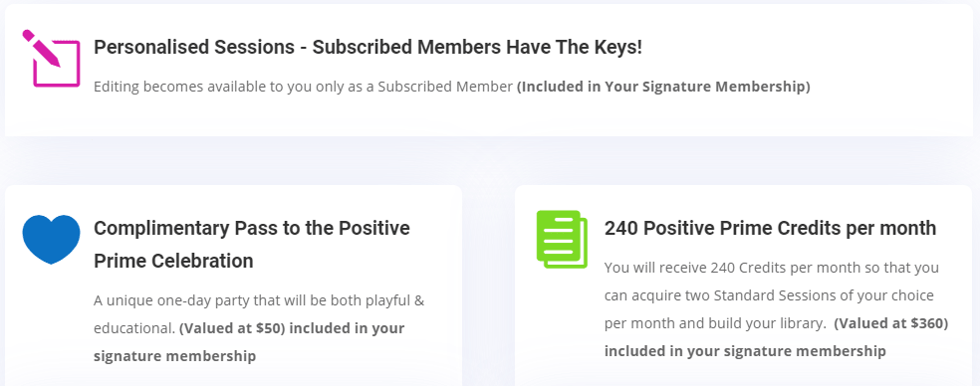Click the green documents credits icon

tap(562, 239)
